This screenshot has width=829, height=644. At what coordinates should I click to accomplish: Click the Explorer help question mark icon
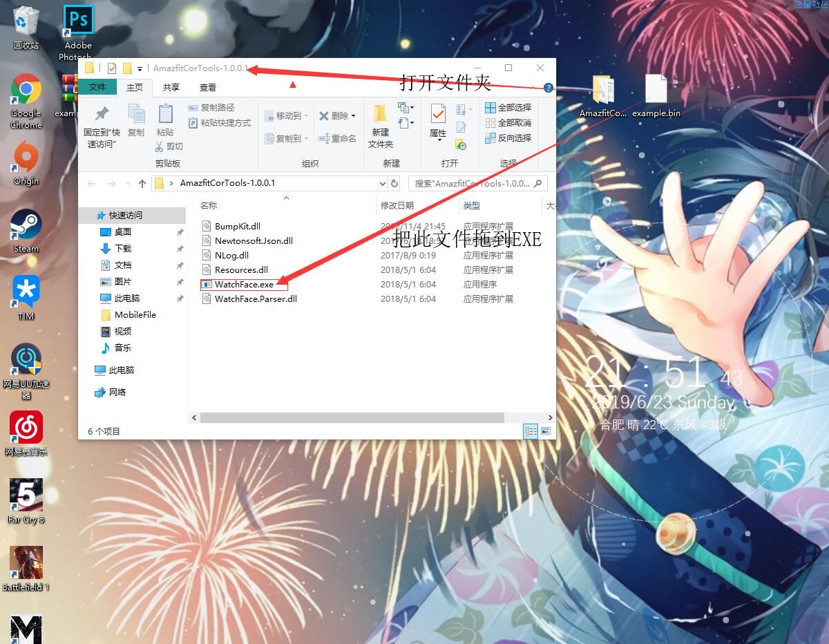click(549, 88)
